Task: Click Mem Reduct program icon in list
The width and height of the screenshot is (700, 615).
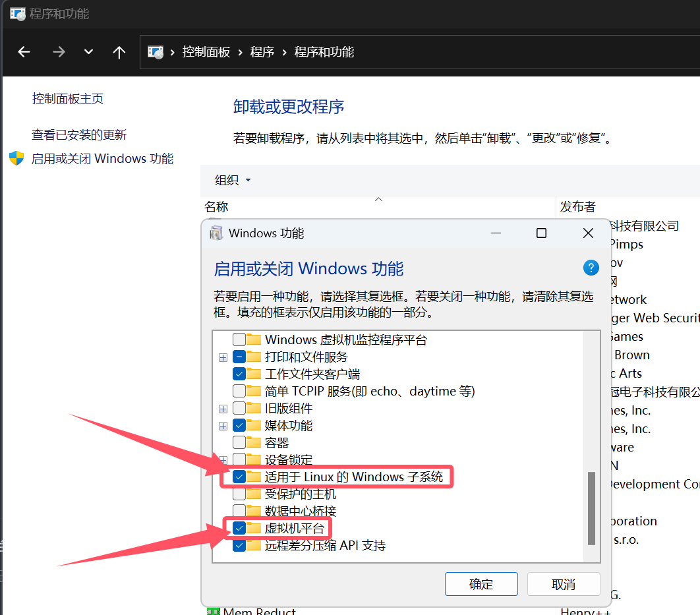Action: pos(214,611)
